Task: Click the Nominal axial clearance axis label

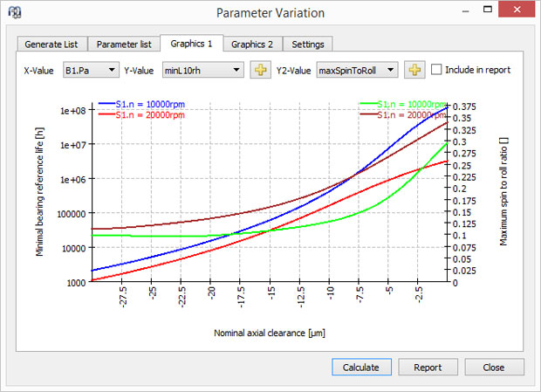Action: point(270,333)
